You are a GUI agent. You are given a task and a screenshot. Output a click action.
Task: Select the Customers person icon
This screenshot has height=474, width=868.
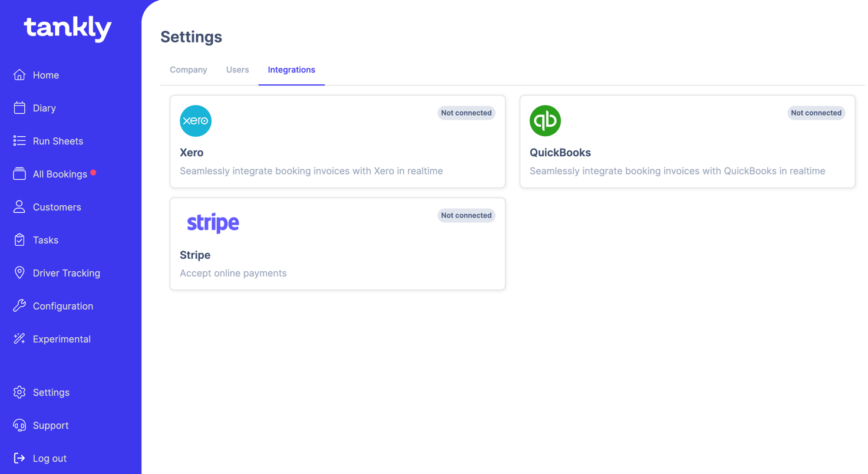[19, 207]
